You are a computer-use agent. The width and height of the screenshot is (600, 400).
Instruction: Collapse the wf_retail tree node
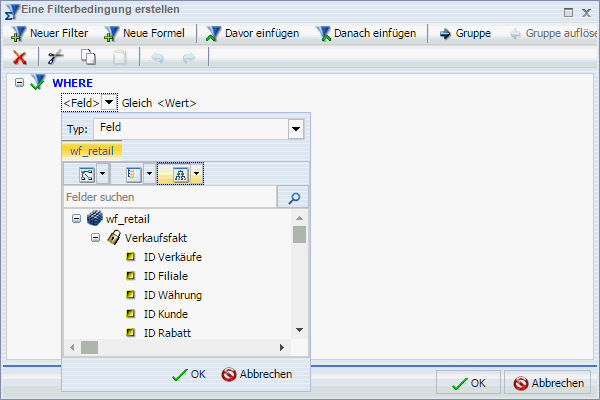77,219
